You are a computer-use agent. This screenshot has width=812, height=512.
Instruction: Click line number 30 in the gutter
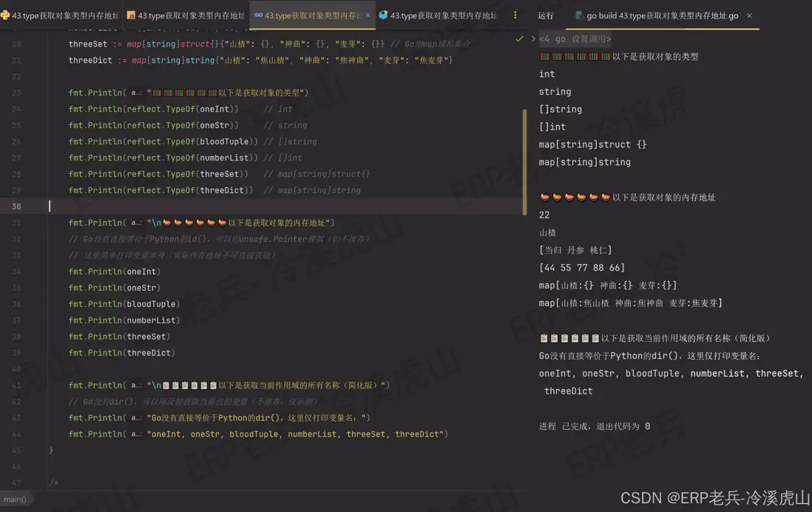(16, 206)
